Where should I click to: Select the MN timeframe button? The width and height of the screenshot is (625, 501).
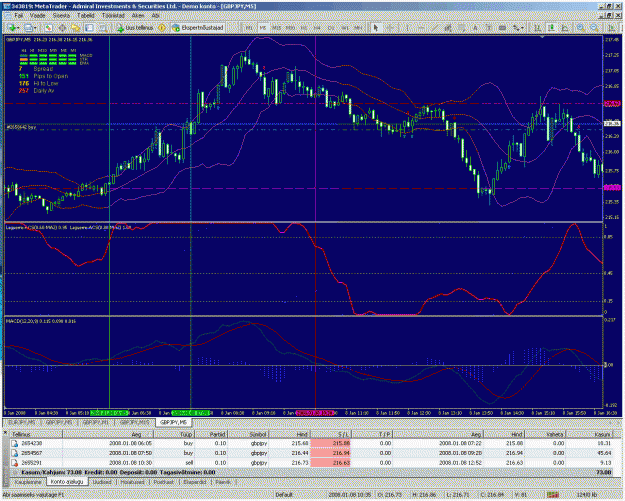pos(358,28)
